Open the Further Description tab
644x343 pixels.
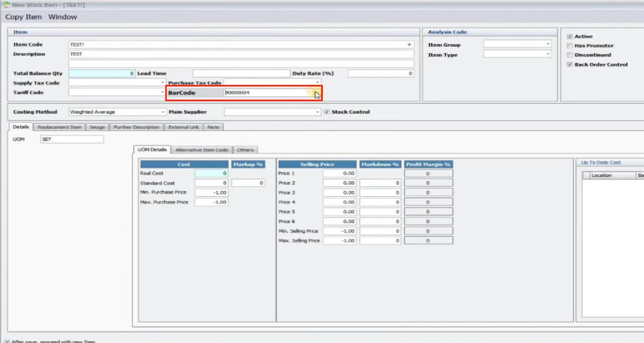pos(136,127)
